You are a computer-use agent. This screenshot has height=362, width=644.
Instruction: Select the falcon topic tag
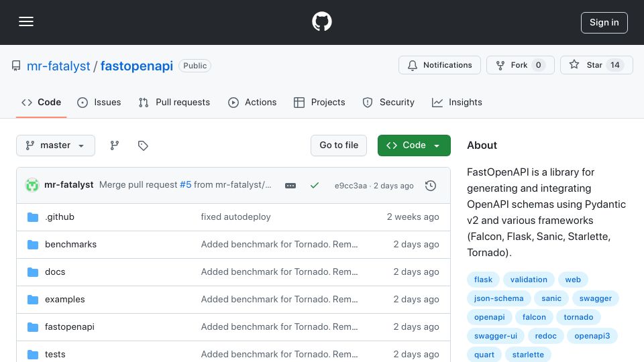(x=534, y=317)
